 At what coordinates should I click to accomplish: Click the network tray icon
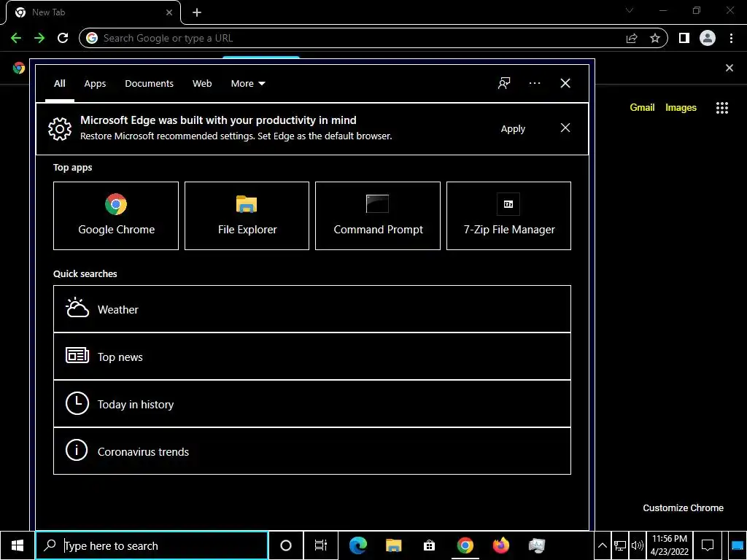(x=620, y=545)
